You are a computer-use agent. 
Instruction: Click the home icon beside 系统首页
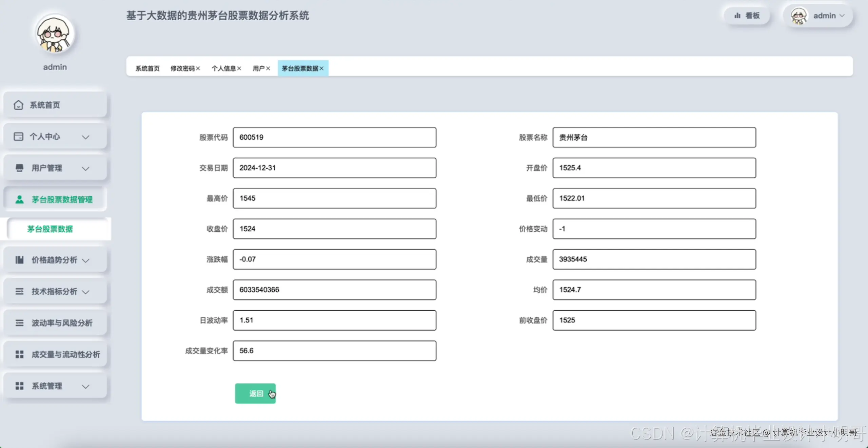[18, 105]
